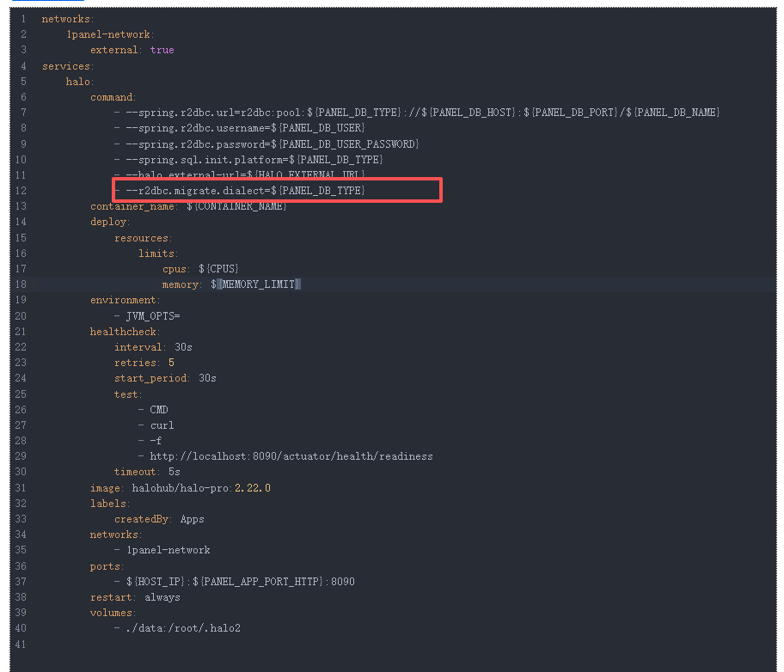Click the 'createdBy: Apps' label

click(x=159, y=519)
